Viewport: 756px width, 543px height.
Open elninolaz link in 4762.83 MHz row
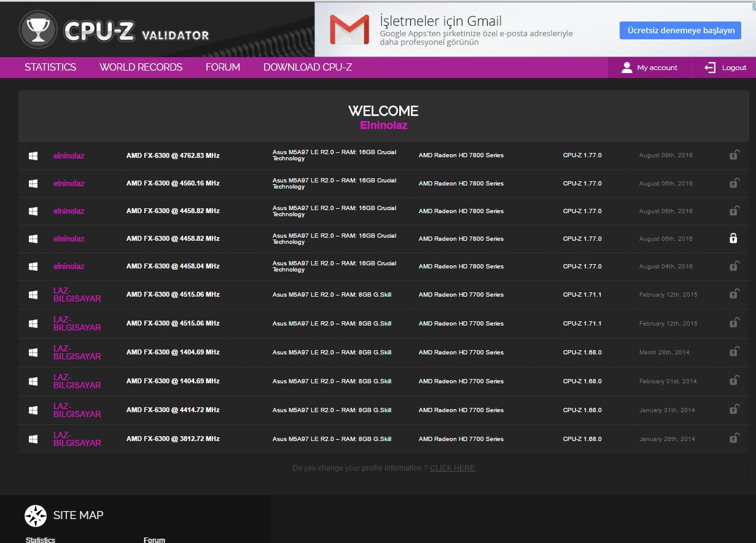click(69, 156)
